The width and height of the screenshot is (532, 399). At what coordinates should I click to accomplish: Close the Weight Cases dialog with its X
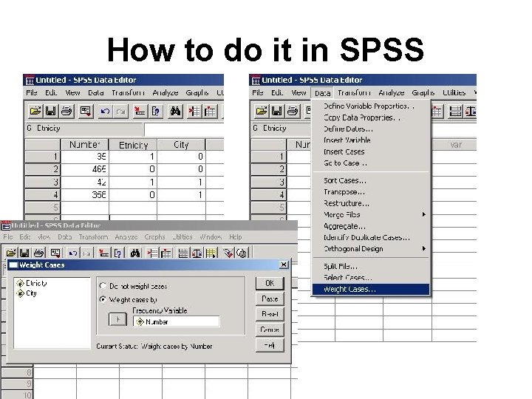click(x=284, y=265)
